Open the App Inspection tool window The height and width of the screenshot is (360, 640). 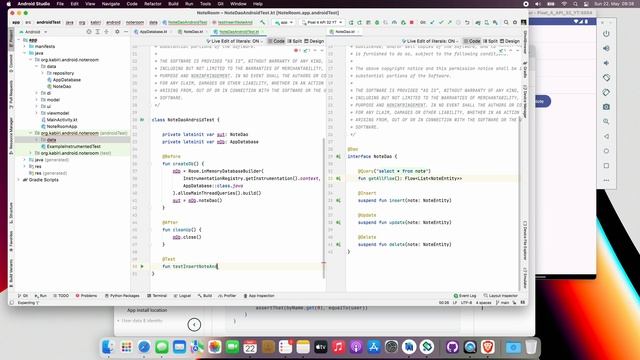click(x=259, y=296)
